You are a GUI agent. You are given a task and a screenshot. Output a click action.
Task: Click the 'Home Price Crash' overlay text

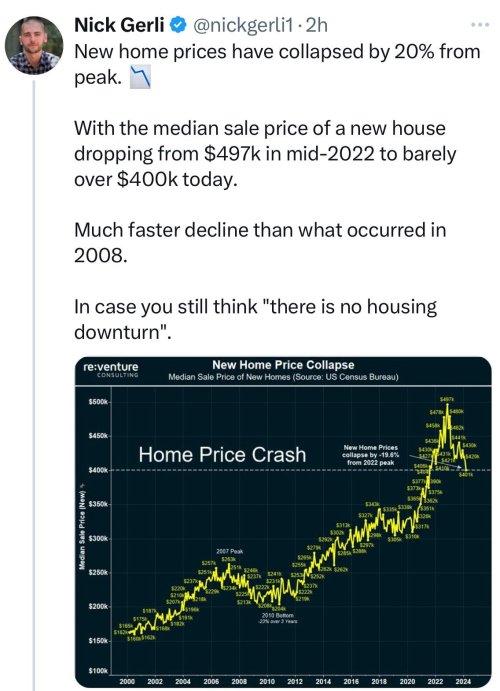pyautogui.click(x=222, y=454)
